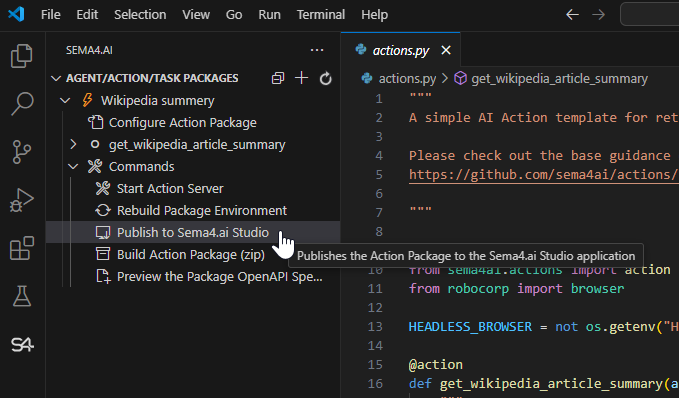Click the tools icon beside Commands

(x=95, y=166)
